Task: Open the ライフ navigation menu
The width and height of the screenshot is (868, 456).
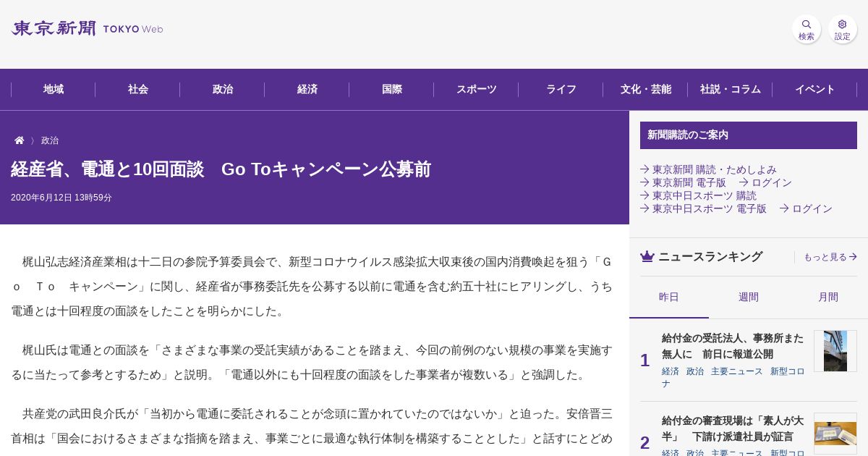Action: [x=561, y=89]
